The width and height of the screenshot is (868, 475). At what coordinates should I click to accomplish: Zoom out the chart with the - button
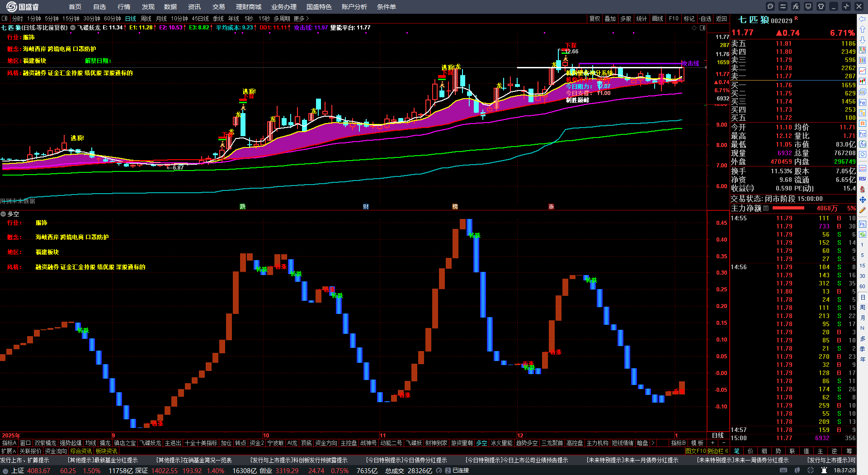click(724, 443)
